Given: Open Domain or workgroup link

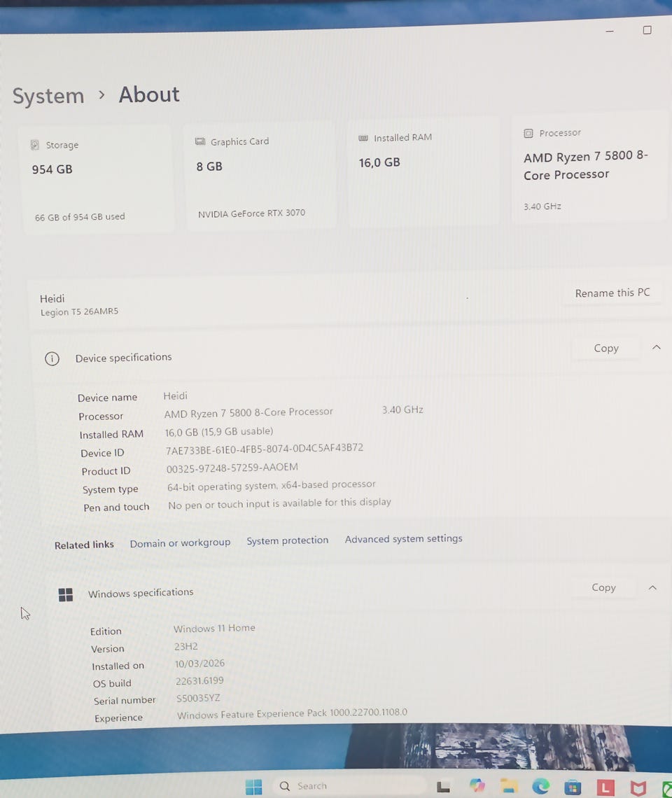Looking at the screenshot, I should pos(180,543).
